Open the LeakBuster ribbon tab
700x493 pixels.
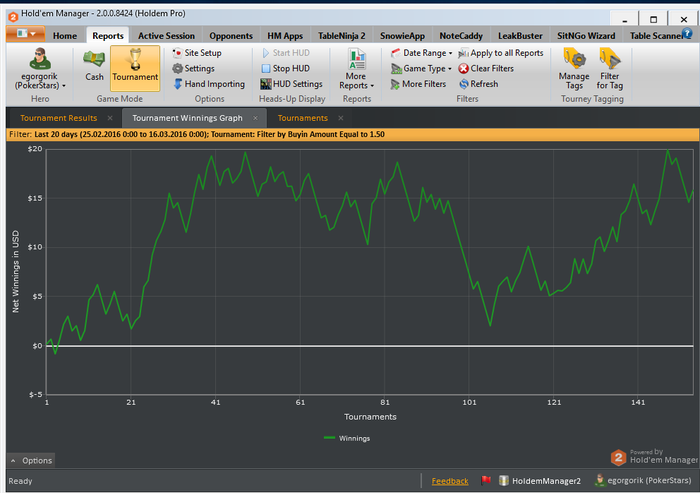click(520, 36)
